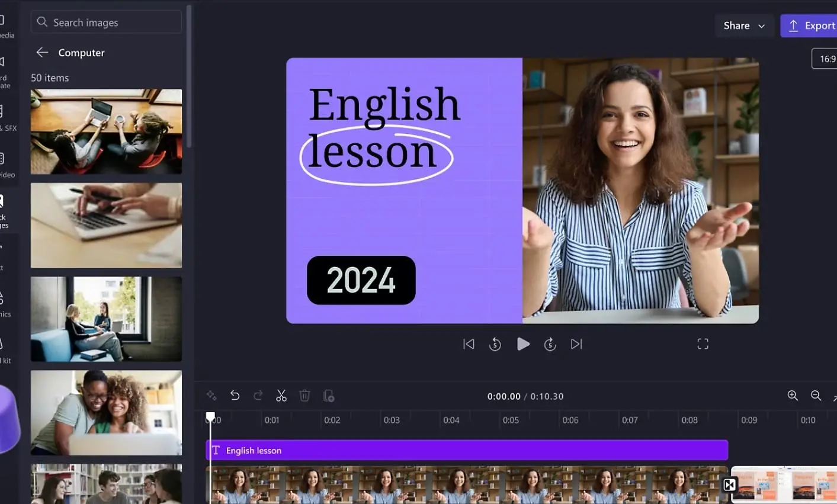Open the 16:9 aspect ratio selector
Image resolution: width=837 pixels, height=504 pixels.
[x=825, y=59]
